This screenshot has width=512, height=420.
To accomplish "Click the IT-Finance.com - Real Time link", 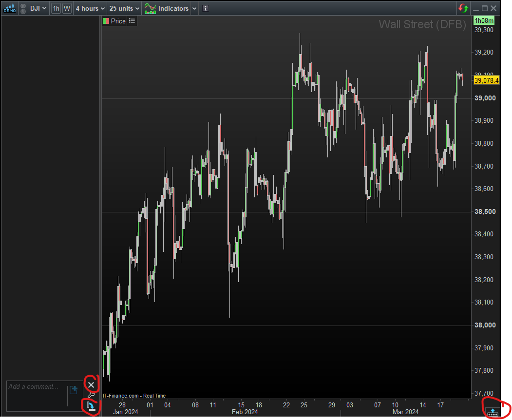I will (x=134, y=396).
